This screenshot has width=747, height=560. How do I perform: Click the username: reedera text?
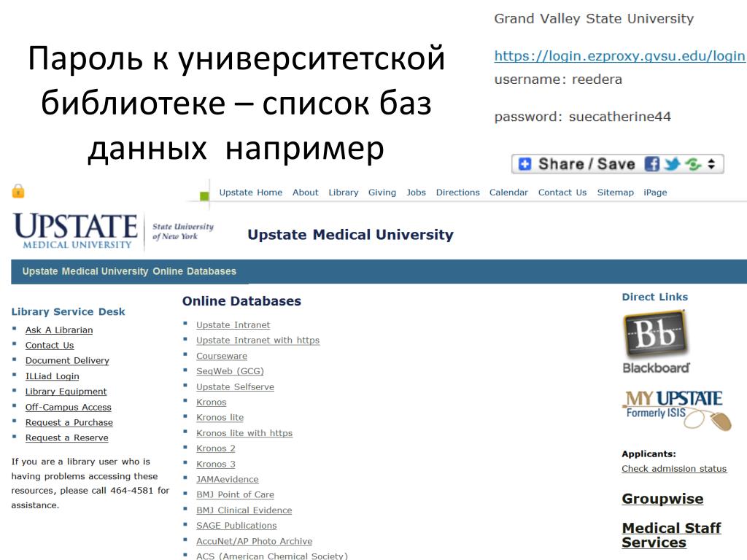pos(558,79)
